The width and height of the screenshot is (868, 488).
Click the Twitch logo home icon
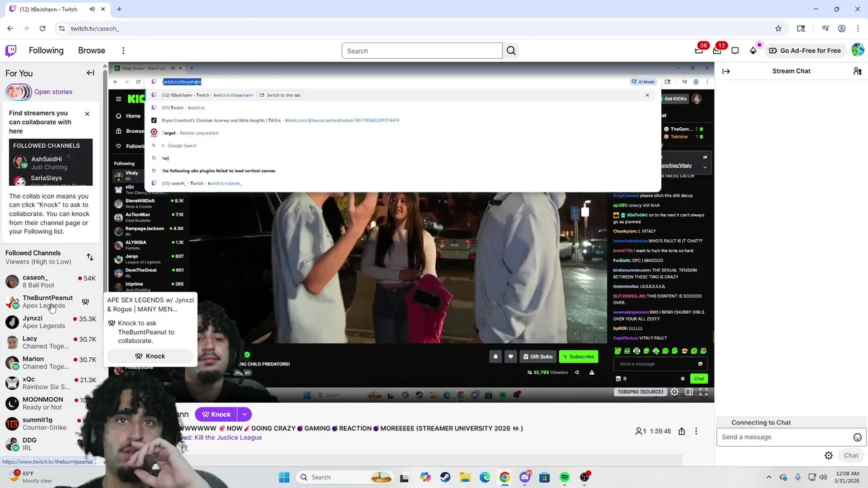click(x=11, y=51)
